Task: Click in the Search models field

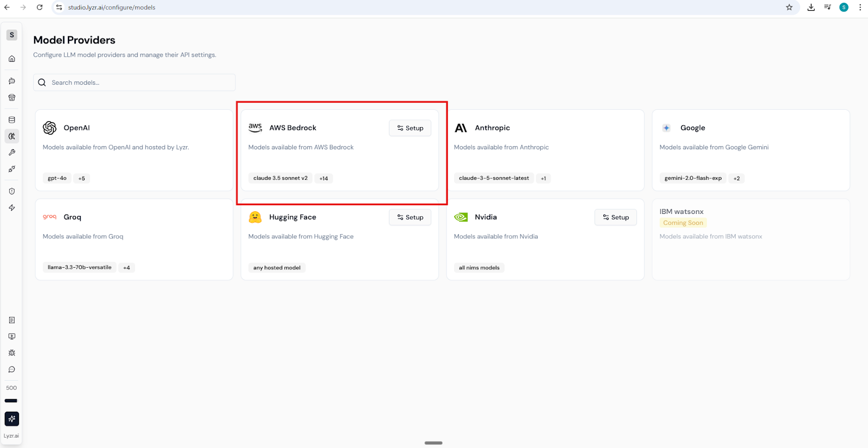Action: tap(135, 83)
